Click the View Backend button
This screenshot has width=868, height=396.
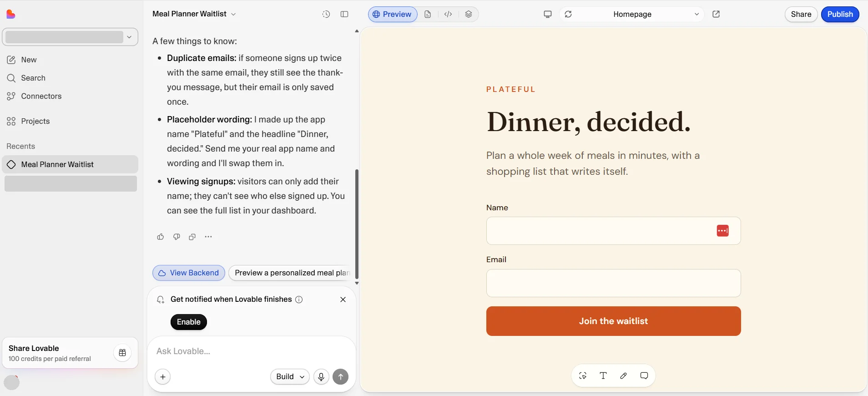click(x=189, y=273)
